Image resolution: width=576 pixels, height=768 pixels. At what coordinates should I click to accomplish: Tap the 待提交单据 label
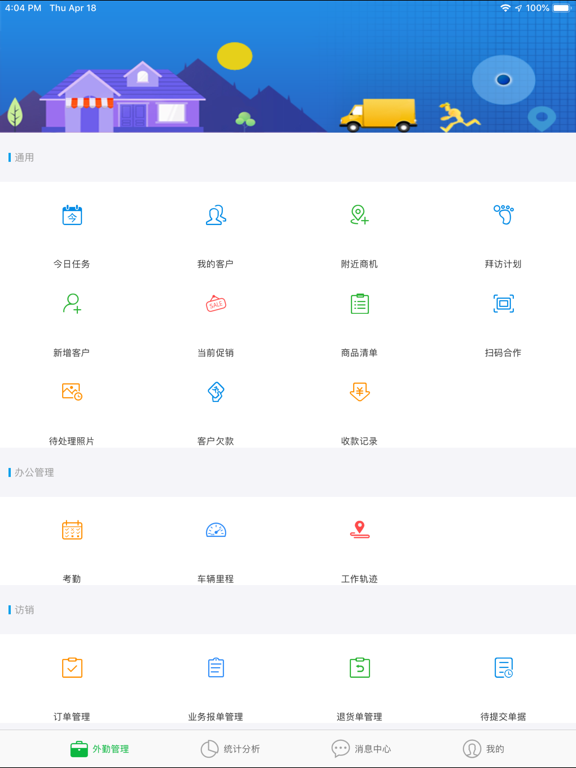click(x=503, y=717)
